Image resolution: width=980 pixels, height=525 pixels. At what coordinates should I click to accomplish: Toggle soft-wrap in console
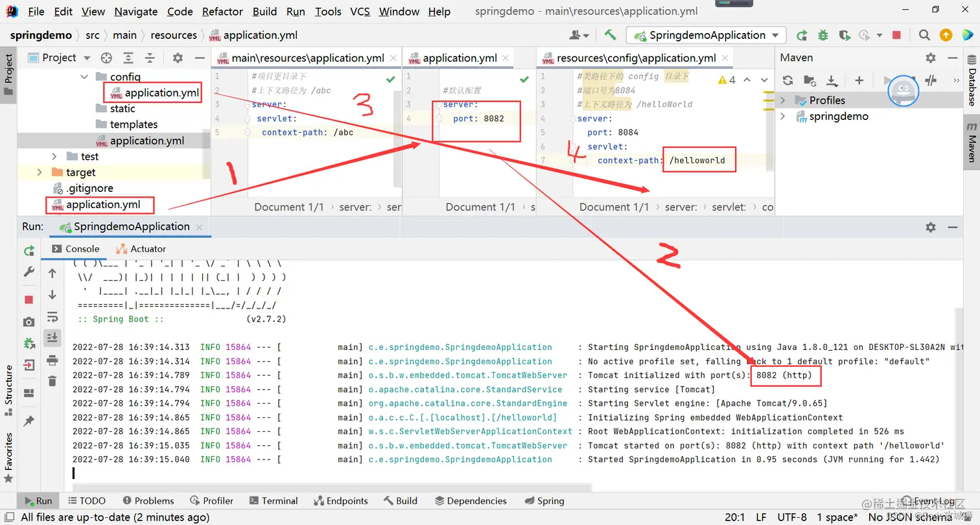coord(52,317)
